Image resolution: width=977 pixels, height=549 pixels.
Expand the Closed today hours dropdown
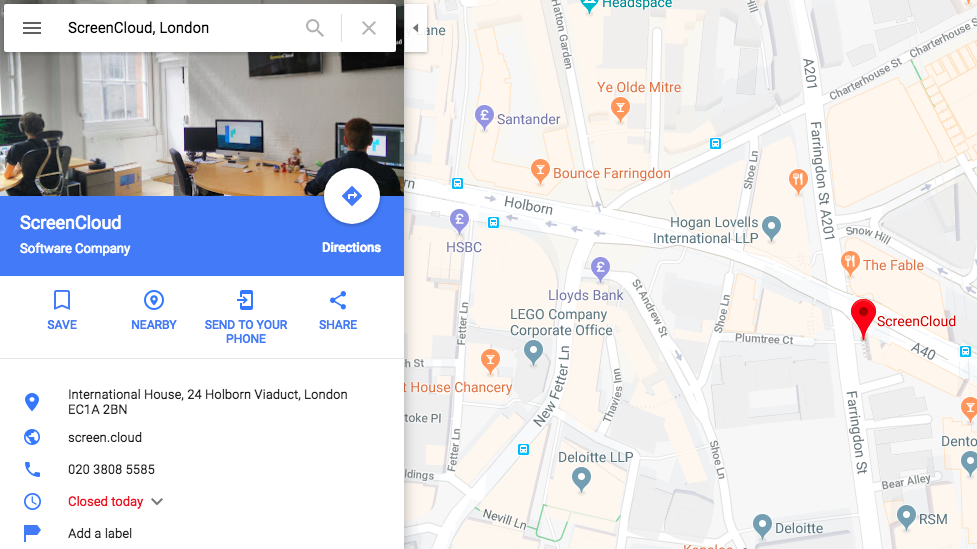(x=157, y=502)
